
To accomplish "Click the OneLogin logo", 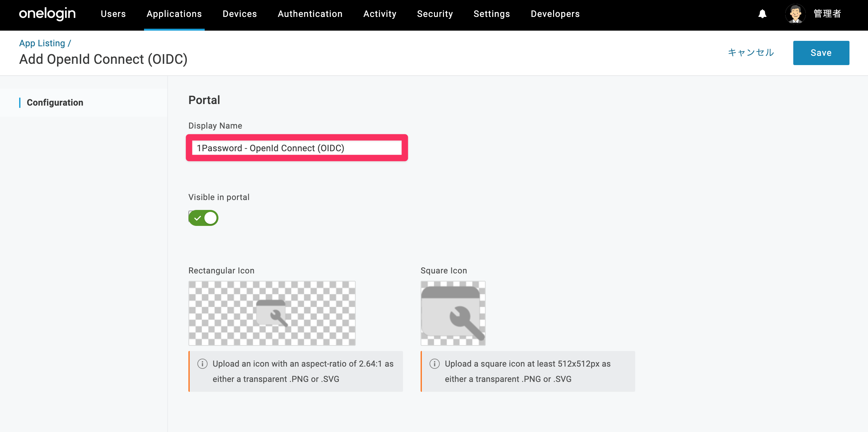I will click(x=47, y=14).
